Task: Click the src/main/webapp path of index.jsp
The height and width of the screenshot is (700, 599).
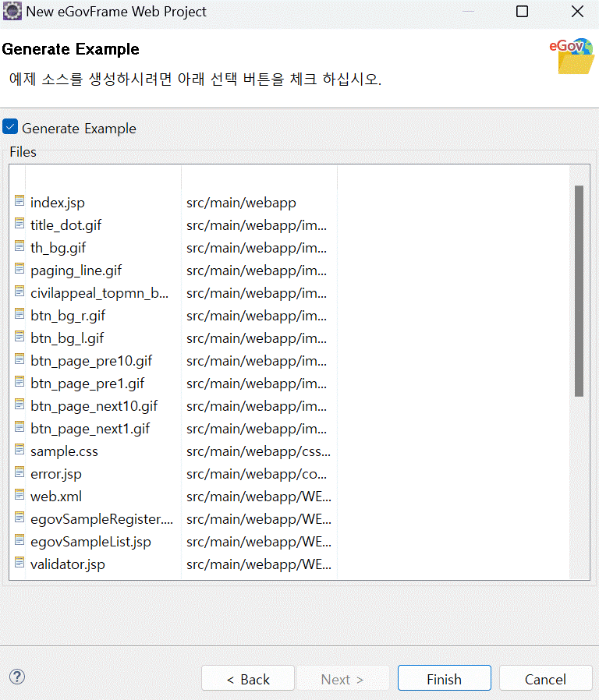Action: click(x=241, y=203)
